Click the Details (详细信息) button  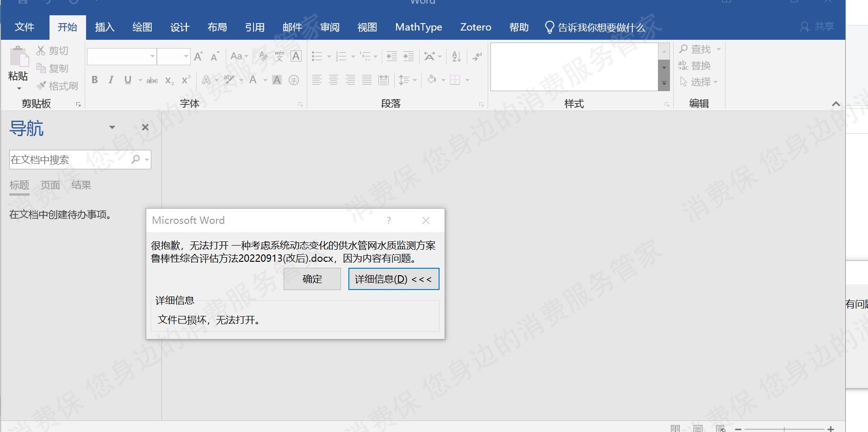(x=393, y=279)
